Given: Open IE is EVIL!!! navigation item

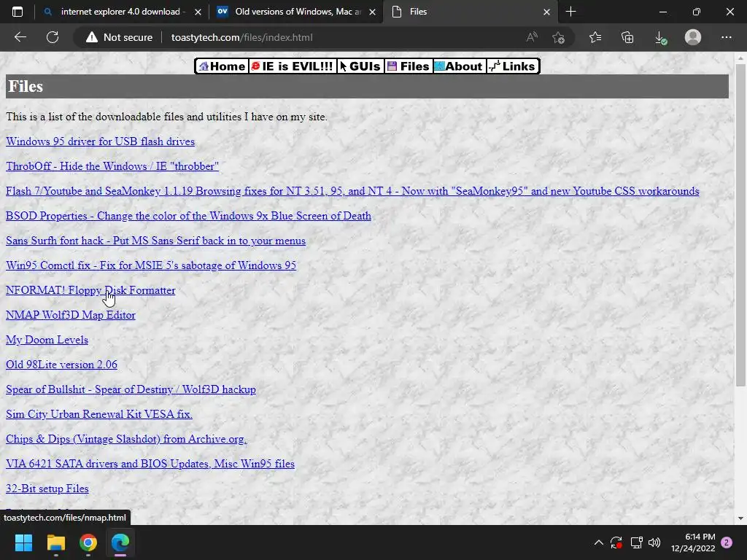Looking at the screenshot, I should pos(292,66).
